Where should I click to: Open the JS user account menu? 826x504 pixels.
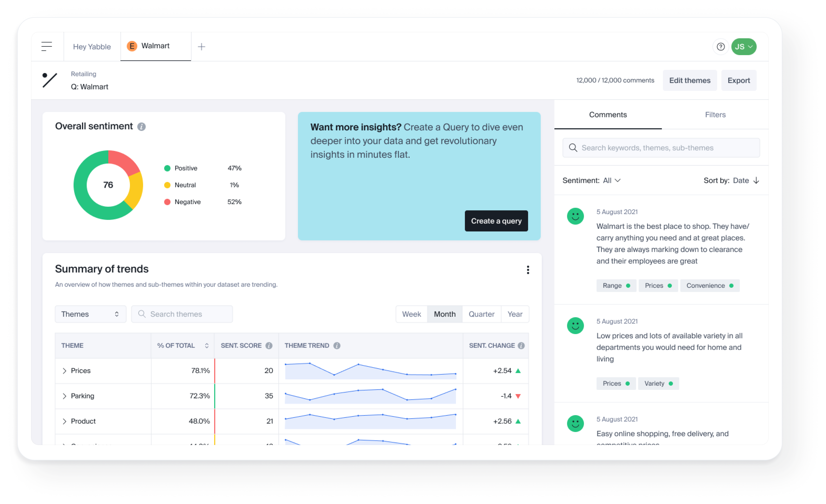click(744, 46)
